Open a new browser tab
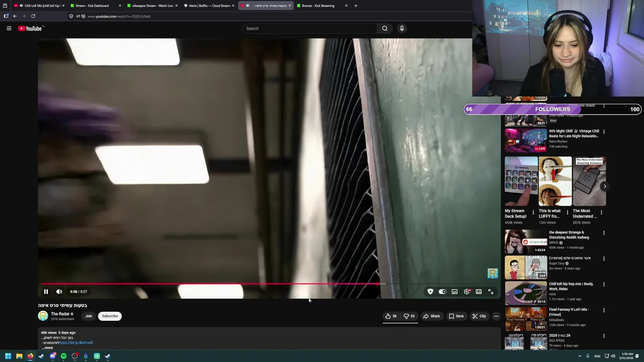The image size is (644, 362). pos(356,6)
